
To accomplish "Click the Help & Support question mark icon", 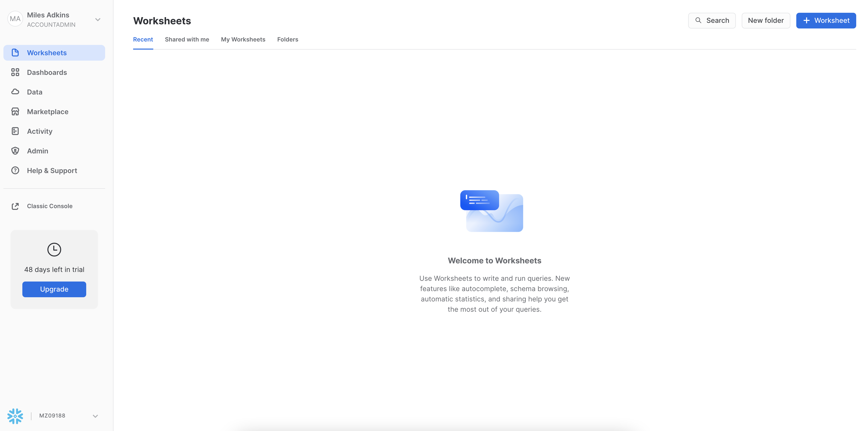I will coord(15,170).
